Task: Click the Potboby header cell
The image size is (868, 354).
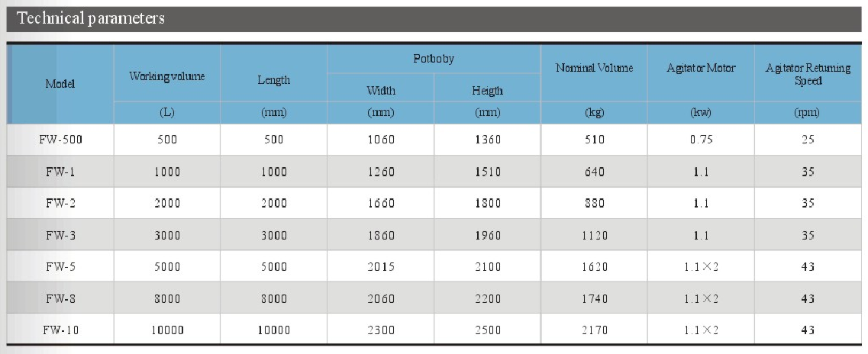Action: (434, 59)
